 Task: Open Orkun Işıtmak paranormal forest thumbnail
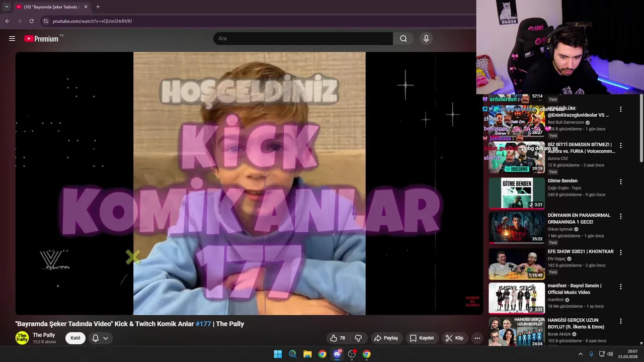click(x=517, y=228)
